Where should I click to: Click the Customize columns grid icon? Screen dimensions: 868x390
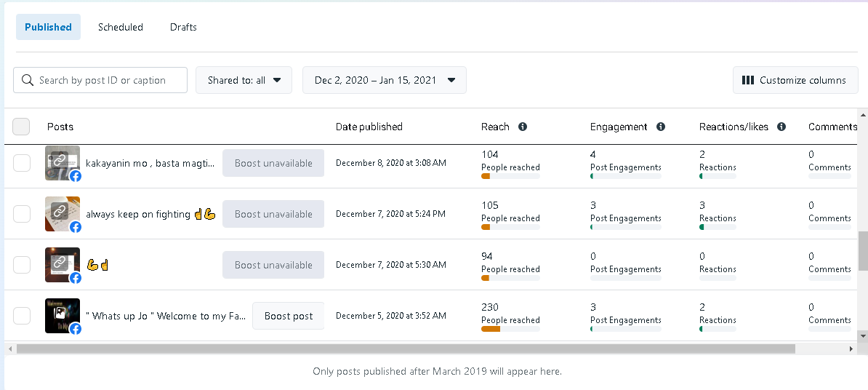pos(747,80)
